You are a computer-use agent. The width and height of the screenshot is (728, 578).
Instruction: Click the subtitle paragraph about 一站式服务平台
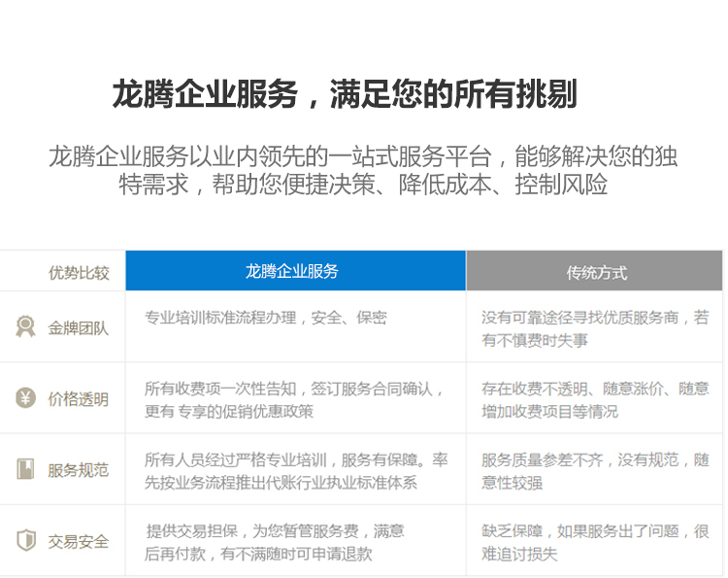(x=363, y=170)
